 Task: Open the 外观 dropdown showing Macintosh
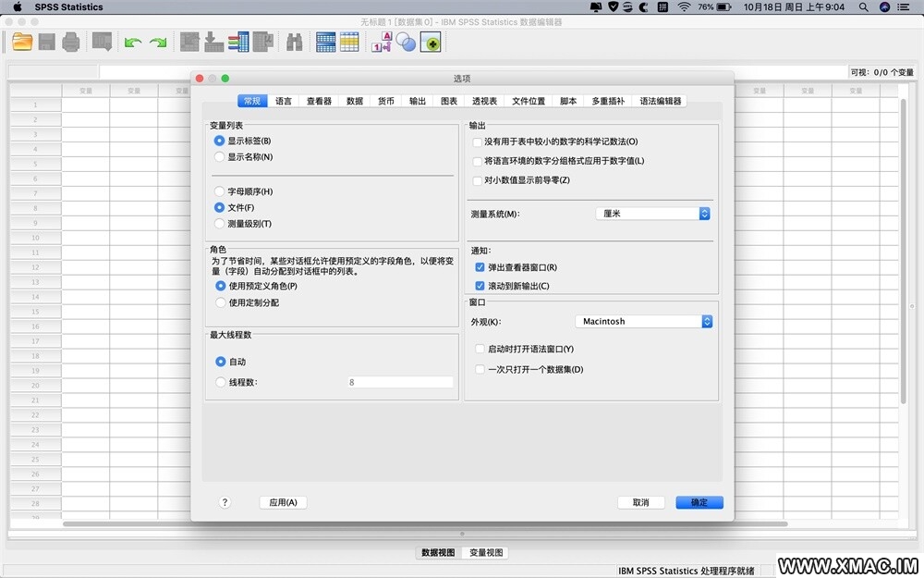tap(644, 322)
